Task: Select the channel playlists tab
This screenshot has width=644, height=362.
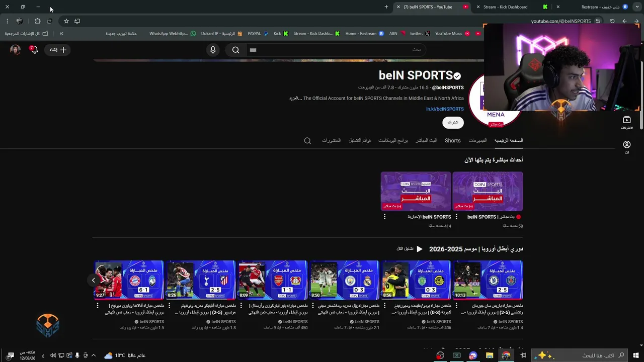Action: pos(360,141)
